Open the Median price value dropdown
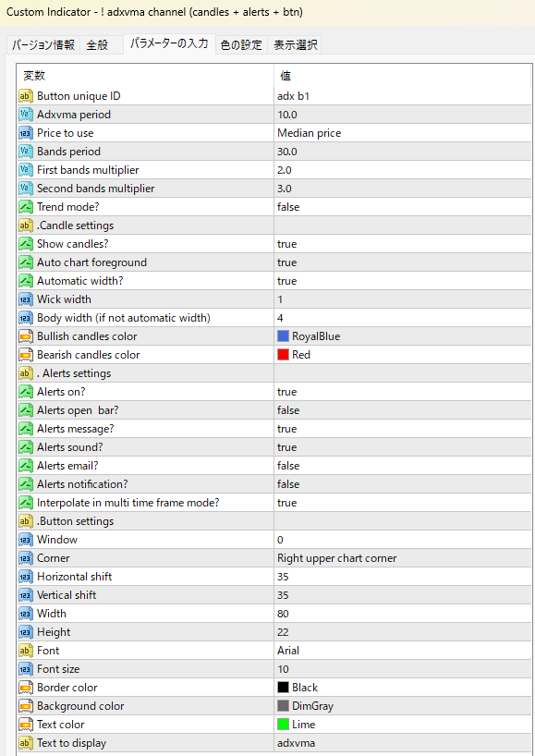535x756 pixels. point(403,133)
